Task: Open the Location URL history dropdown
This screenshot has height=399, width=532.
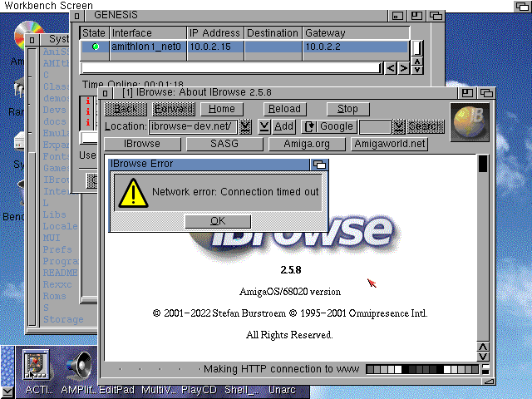Action: [x=245, y=126]
